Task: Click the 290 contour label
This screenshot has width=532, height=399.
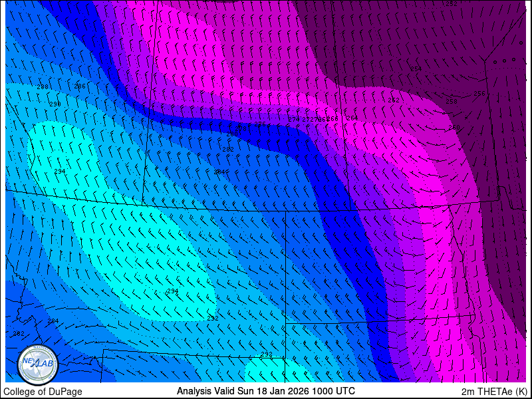Action: [55, 104]
